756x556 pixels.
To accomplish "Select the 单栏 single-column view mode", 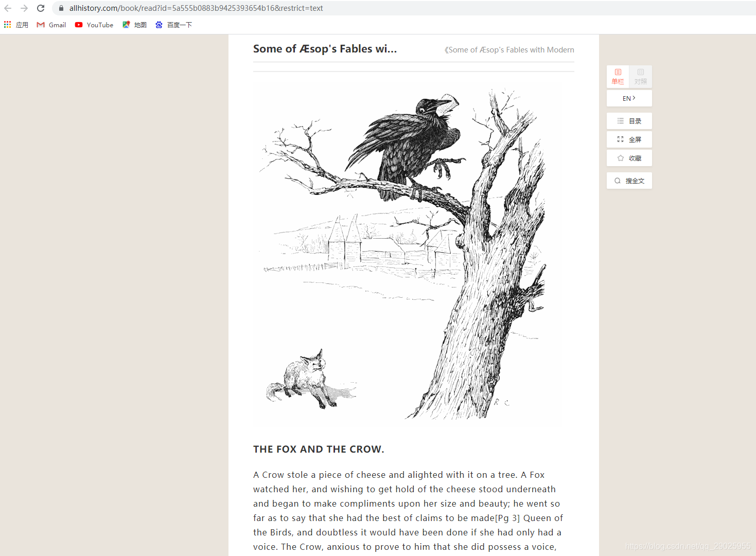I will point(618,76).
